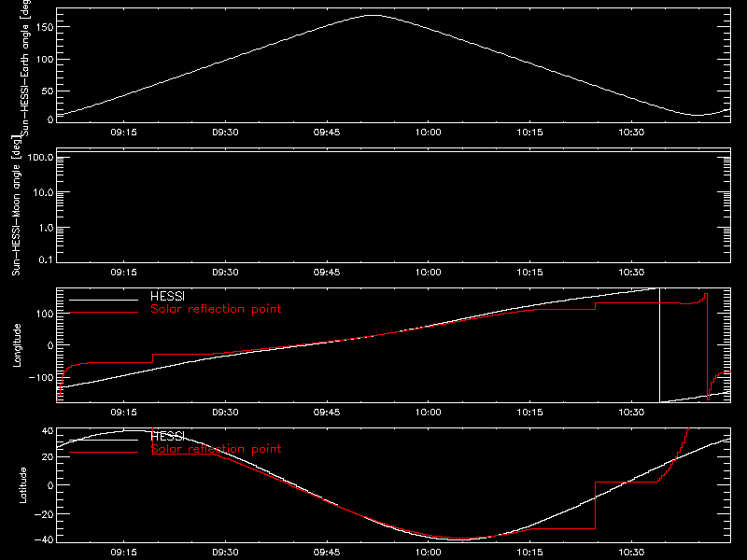This screenshot has width=747, height=560.
Task: Tap 10:00 label under Latitude plot
Action: click(429, 552)
